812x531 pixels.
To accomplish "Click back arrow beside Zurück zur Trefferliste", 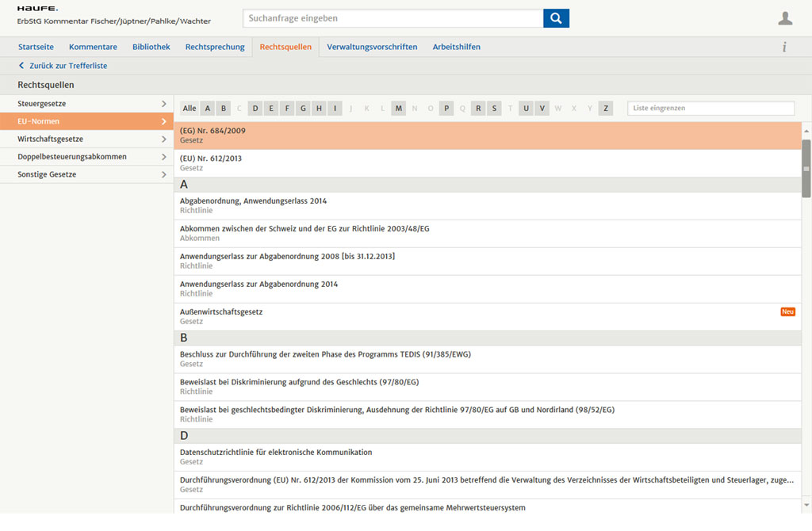I will 21,66.
